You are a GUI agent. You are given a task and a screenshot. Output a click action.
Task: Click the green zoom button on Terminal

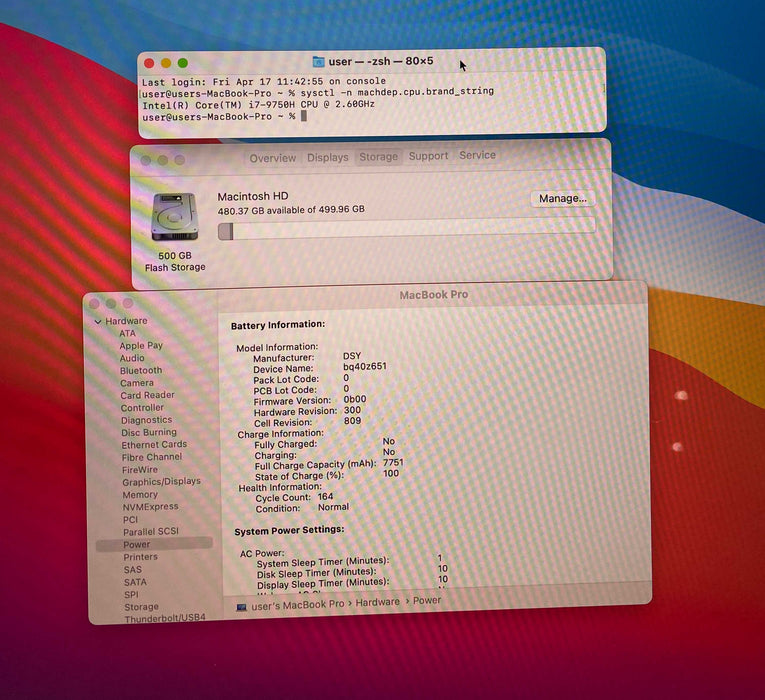(x=183, y=63)
